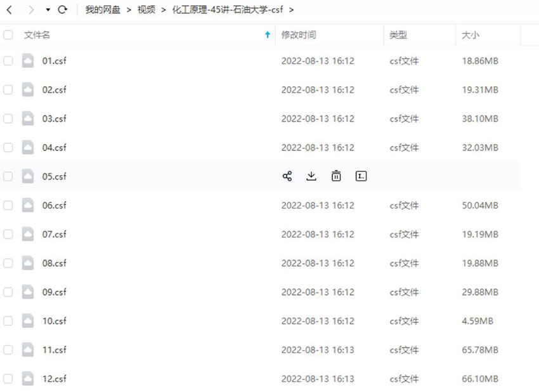Check the box for 08.csf
The height and width of the screenshot is (392, 539).
pyautogui.click(x=8, y=263)
